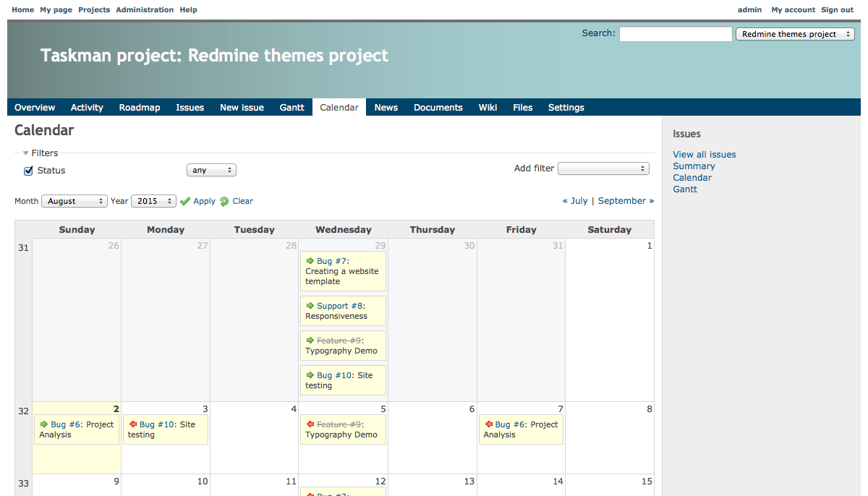The image size is (868, 496).
Task: Click red arrow icon beside Bug #10 on 3rd
Action: [x=133, y=424]
